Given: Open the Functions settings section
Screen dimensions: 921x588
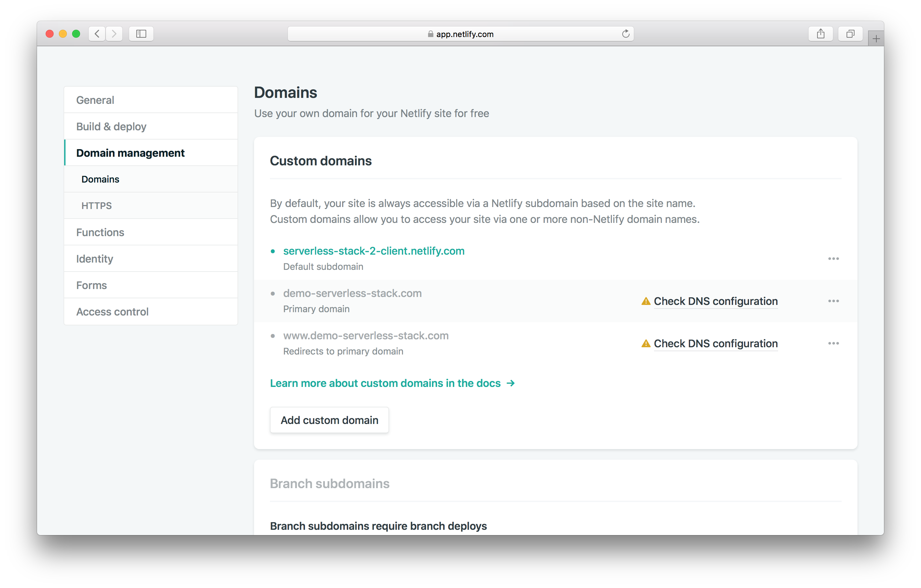Looking at the screenshot, I should click(x=100, y=232).
